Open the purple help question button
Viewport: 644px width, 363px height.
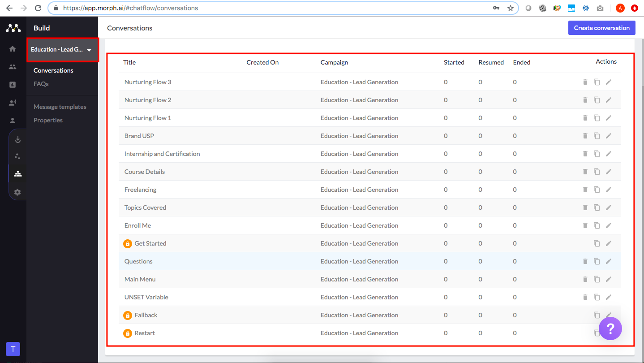pyautogui.click(x=610, y=328)
